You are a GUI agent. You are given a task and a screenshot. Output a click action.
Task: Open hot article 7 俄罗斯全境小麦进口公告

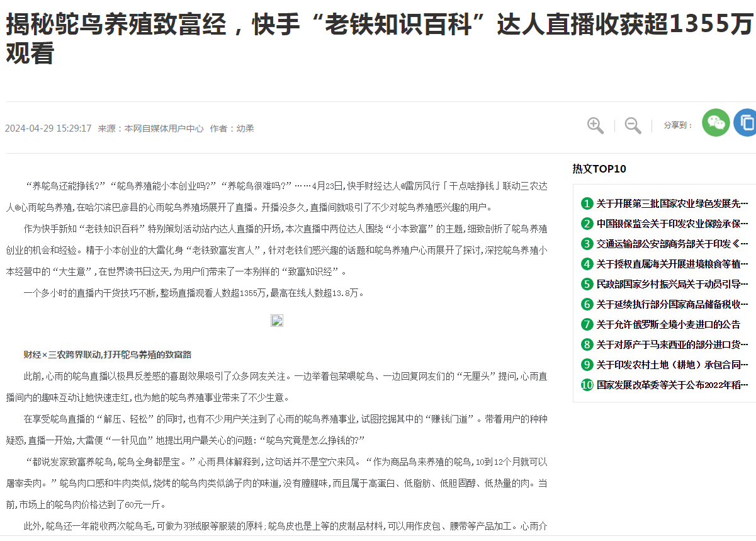669,324
